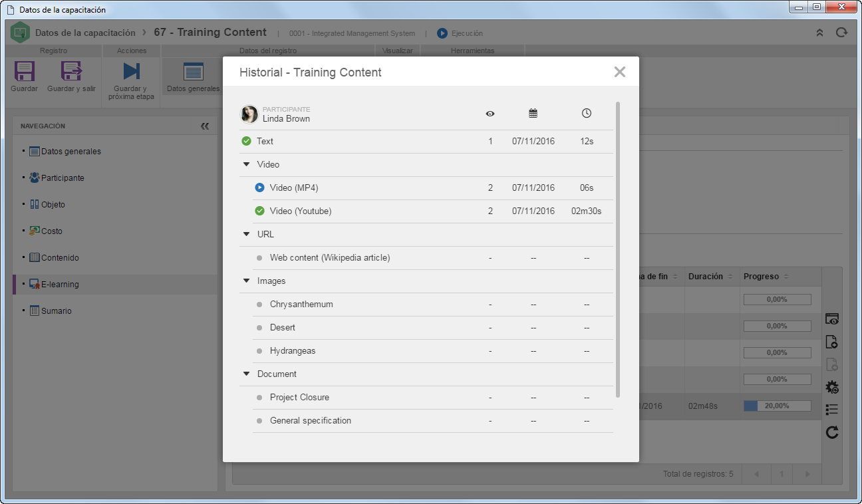Go to the next page of records
Image resolution: width=862 pixels, height=504 pixels.
[807, 474]
